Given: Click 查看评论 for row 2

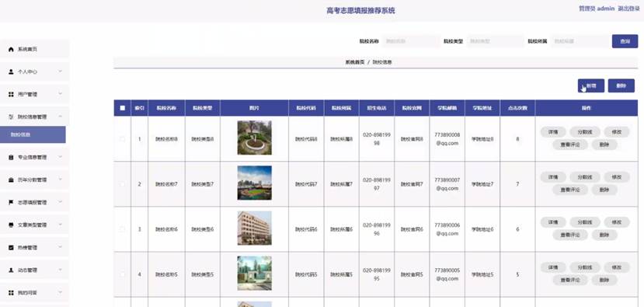Looking at the screenshot, I should pyautogui.click(x=570, y=190).
